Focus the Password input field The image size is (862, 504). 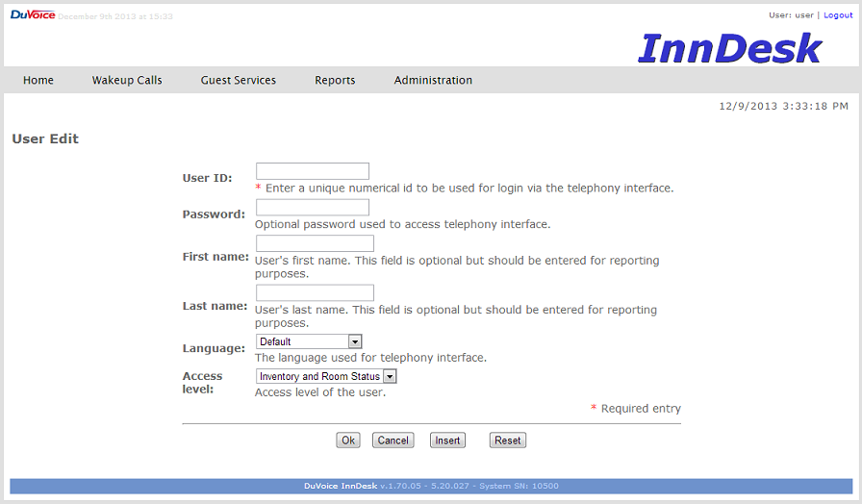coord(313,207)
